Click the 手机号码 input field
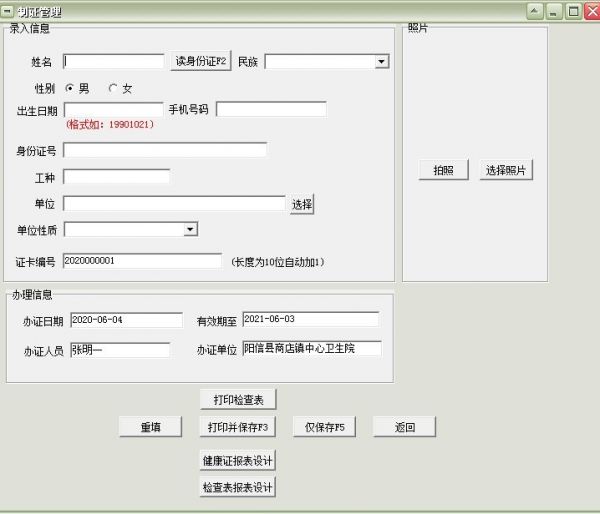Screen dimensions: 600x514 point(271,109)
